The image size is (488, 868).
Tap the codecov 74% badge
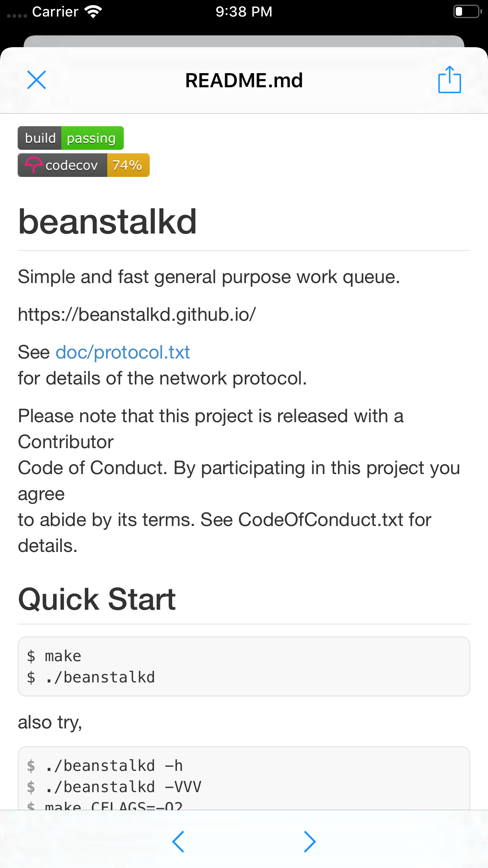click(x=84, y=165)
